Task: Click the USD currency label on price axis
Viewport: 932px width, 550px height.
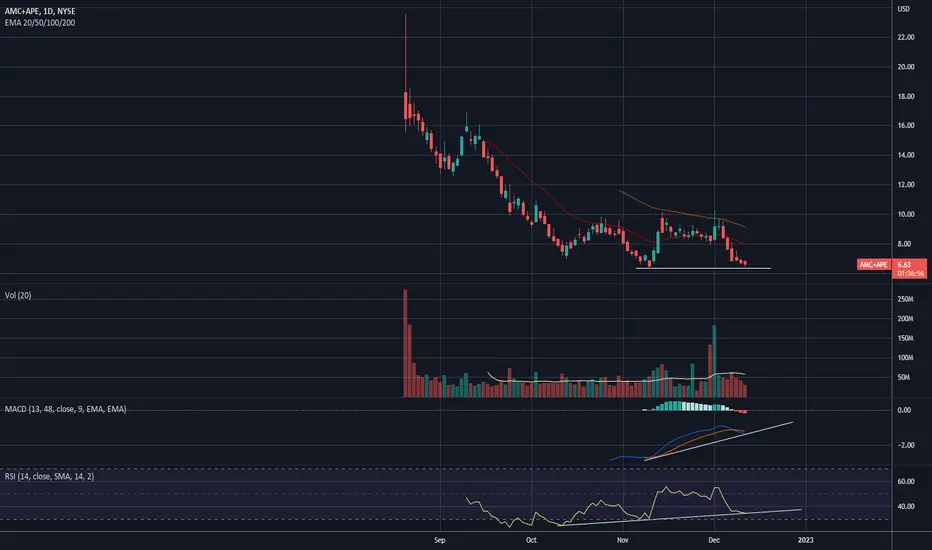Action: point(903,9)
